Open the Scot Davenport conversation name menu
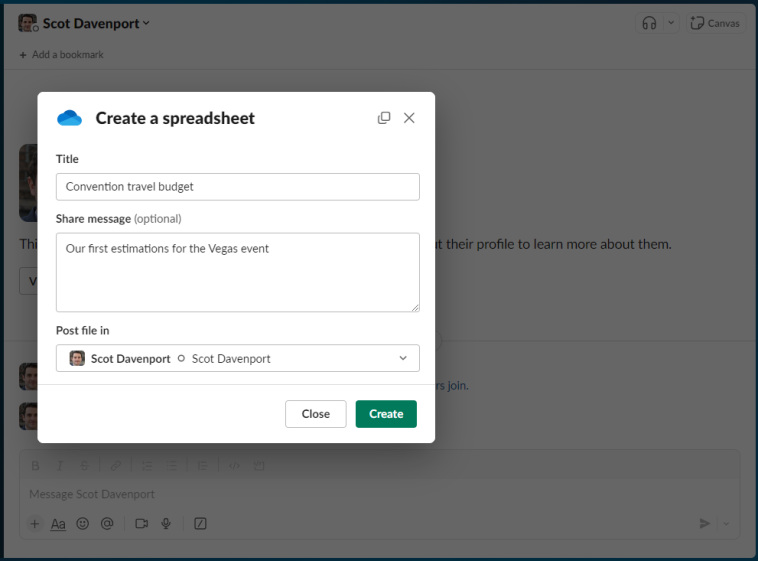 96,23
